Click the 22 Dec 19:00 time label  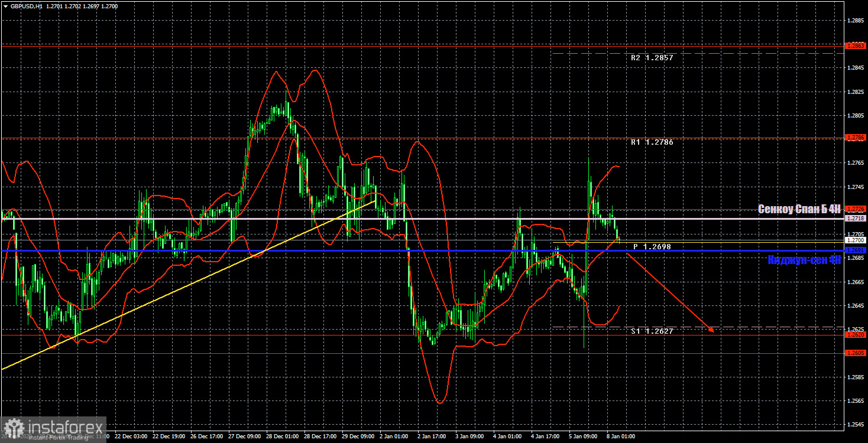(x=169, y=437)
